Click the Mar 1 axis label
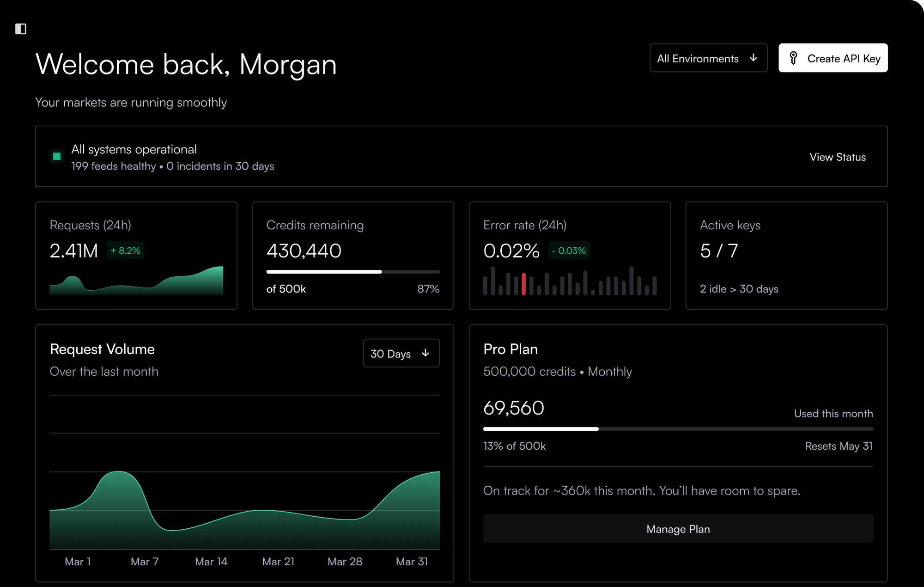 [78, 562]
